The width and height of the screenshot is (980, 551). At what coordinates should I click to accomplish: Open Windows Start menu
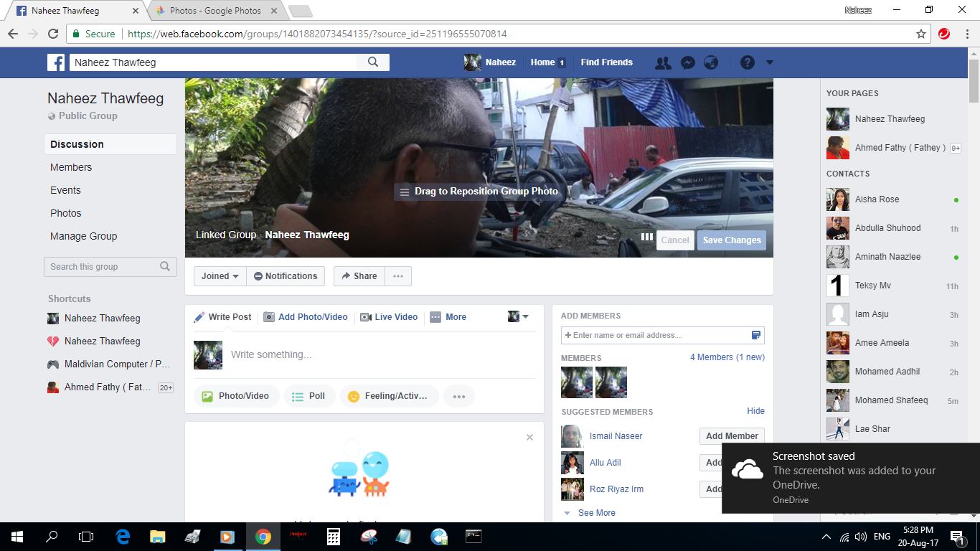[17, 536]
